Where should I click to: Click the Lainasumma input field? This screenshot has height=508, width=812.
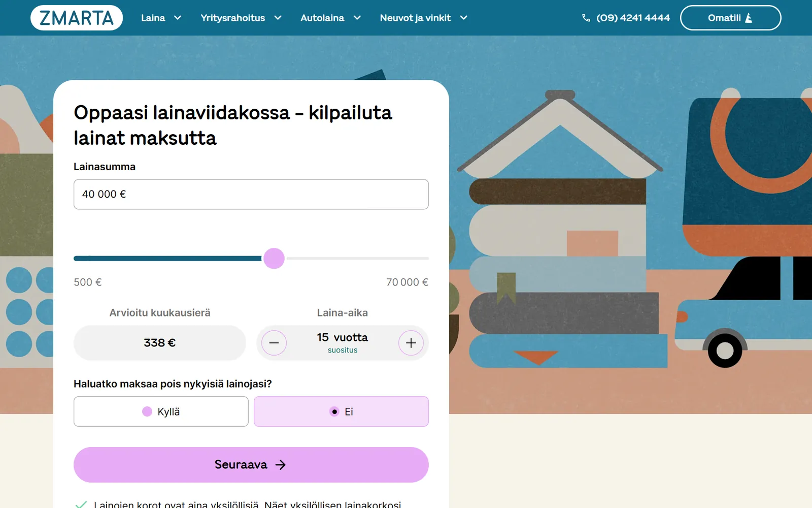[x=251, y=194]
